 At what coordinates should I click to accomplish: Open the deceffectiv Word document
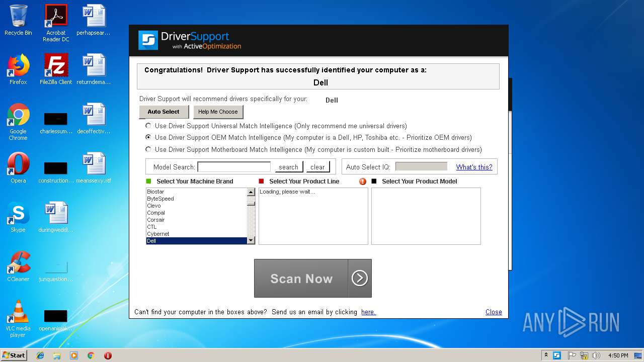pos(94,119)
